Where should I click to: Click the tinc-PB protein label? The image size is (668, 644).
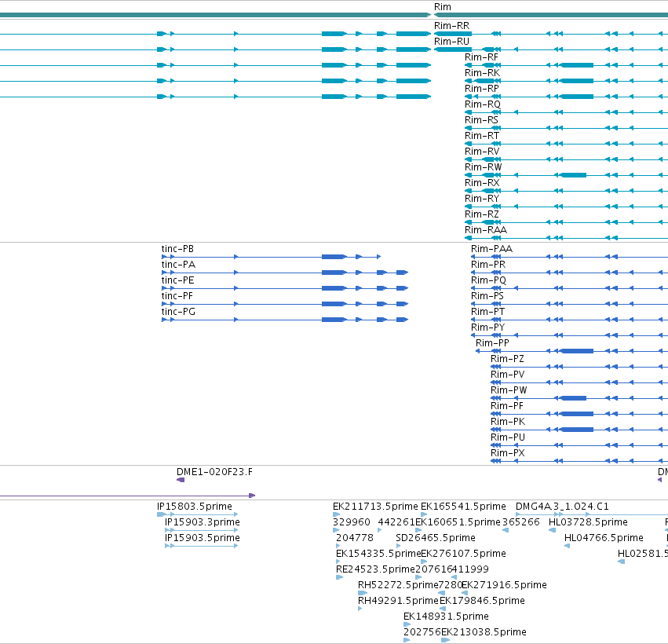coord(177,249)
